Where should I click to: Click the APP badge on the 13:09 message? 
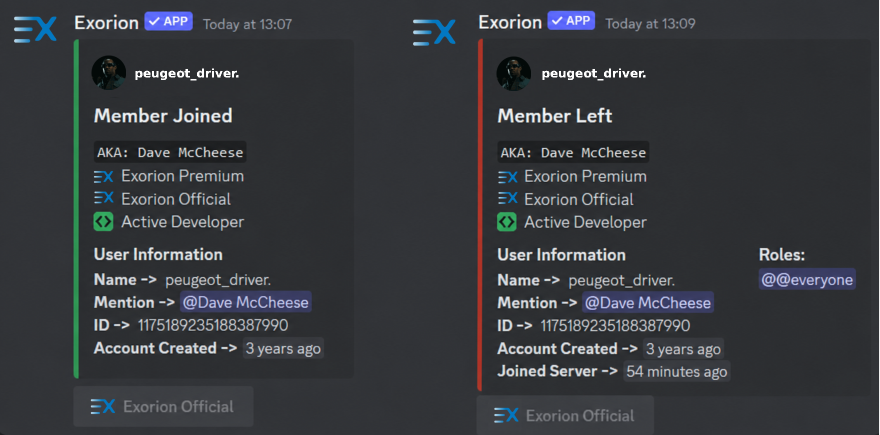tap(572, 21)
